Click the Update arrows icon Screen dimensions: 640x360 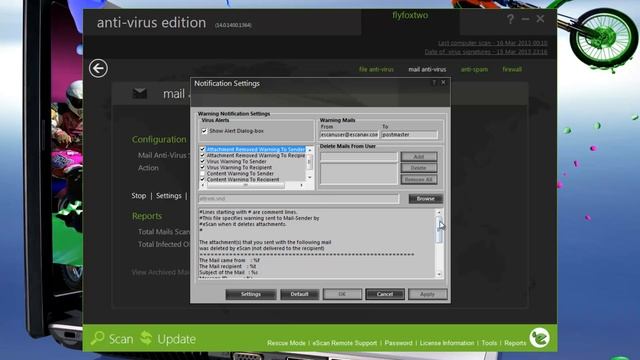(x=146, y=338)
